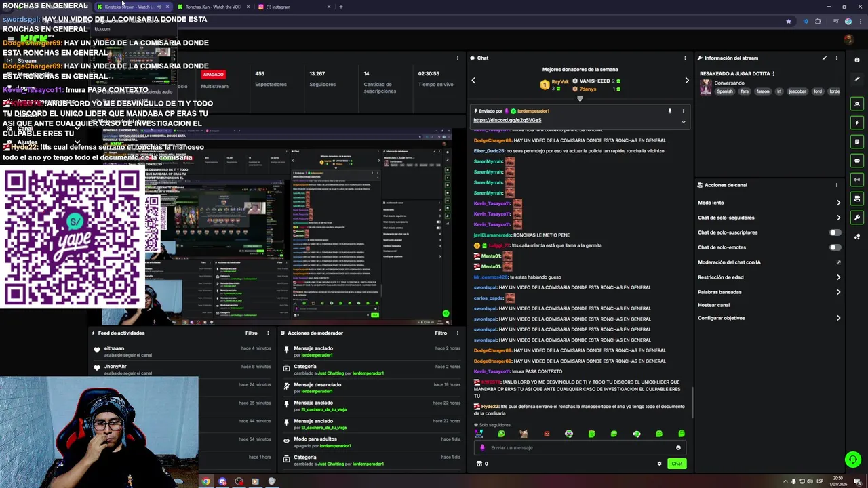Screen dimensions: 868x488
Task: Click the wrench tool icon in right sidebar
Action: (x=857, y=218)
